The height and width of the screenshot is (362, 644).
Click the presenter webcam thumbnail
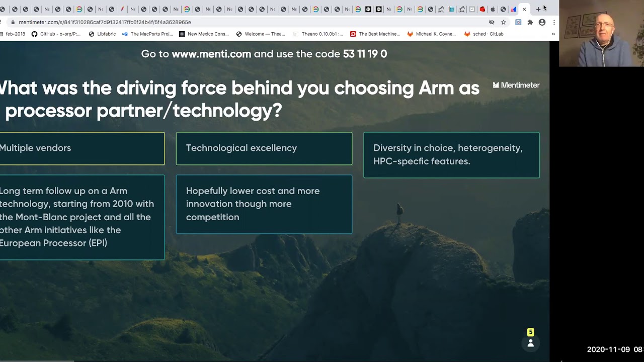(x=601, y=33)
